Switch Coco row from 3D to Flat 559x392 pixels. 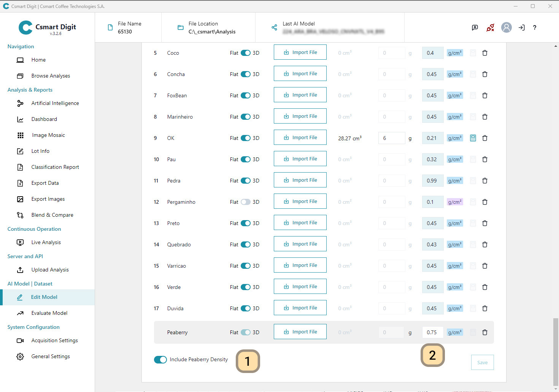pyautogui.click(x=245, y=53)
